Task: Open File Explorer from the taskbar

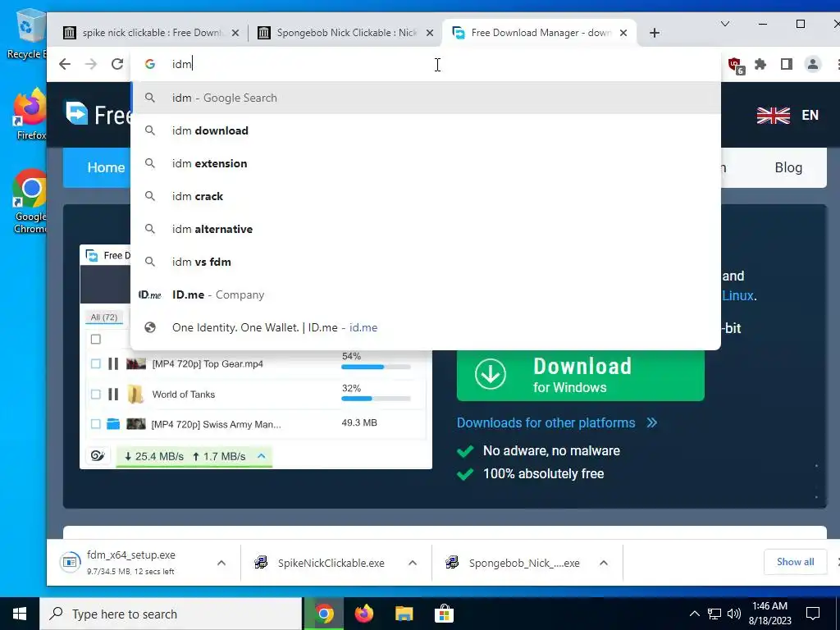Action: tap(404, 614)
